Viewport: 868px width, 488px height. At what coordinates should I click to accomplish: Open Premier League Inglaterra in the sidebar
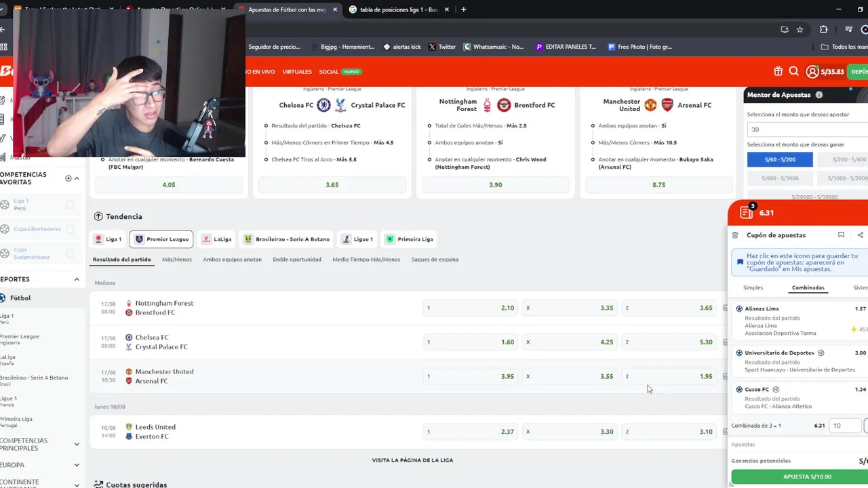[19, 339]
